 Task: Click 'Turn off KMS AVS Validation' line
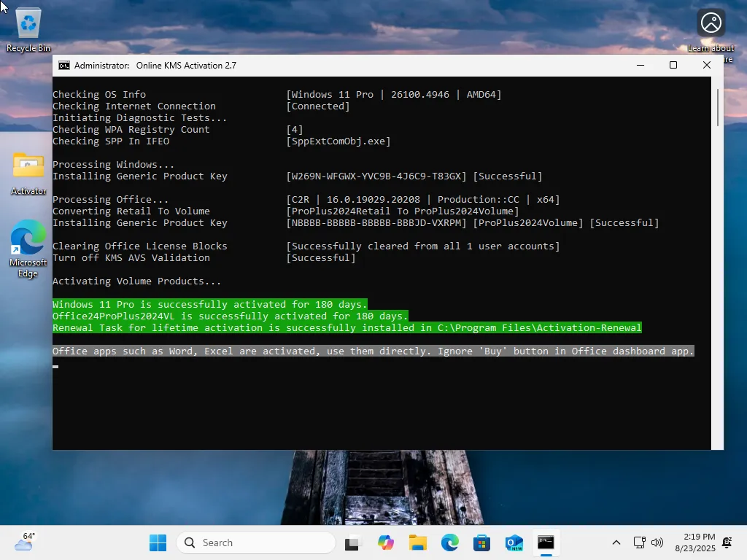(x=131, y=257)
